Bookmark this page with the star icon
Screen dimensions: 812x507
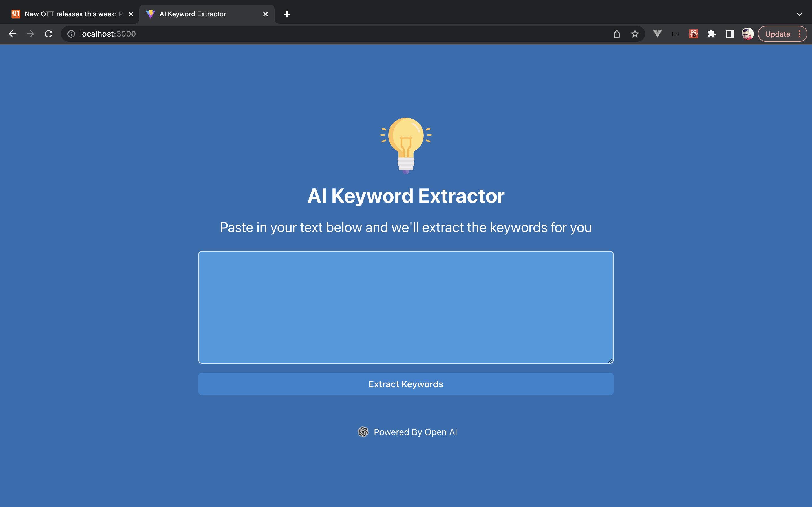coord(634,34)
